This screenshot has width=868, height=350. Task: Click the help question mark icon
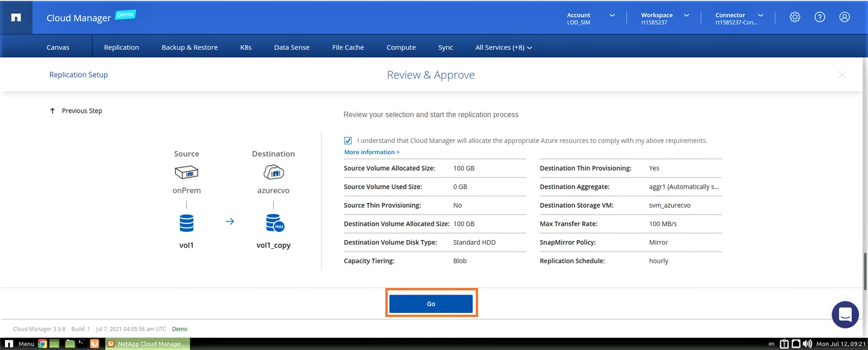pos(819,17)
